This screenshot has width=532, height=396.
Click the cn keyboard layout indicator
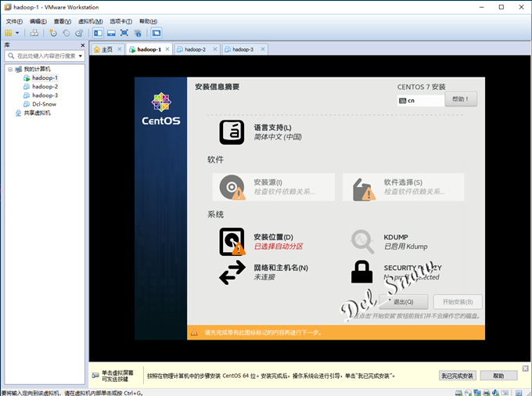click(420, 100)
